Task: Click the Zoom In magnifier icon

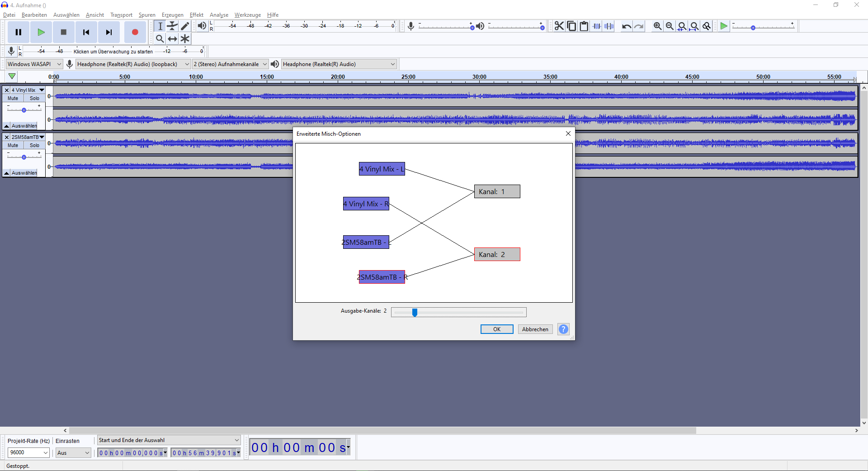Action: (657, 26)
